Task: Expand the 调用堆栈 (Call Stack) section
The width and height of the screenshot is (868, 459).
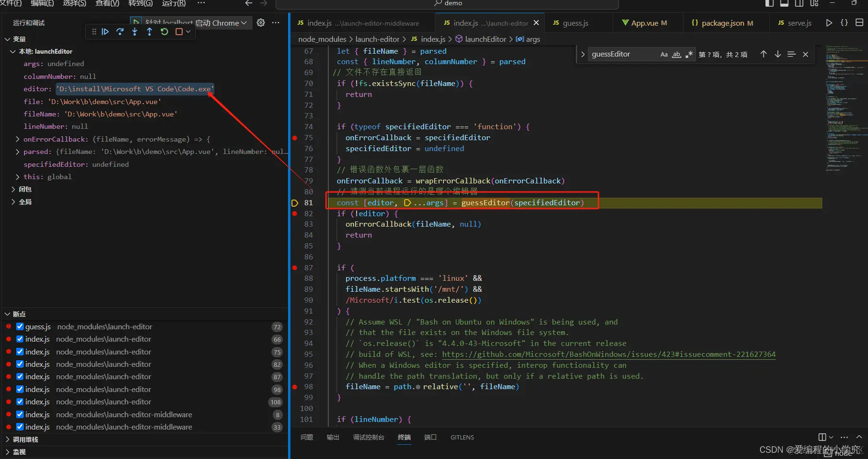Action: (x=8, y=440)
